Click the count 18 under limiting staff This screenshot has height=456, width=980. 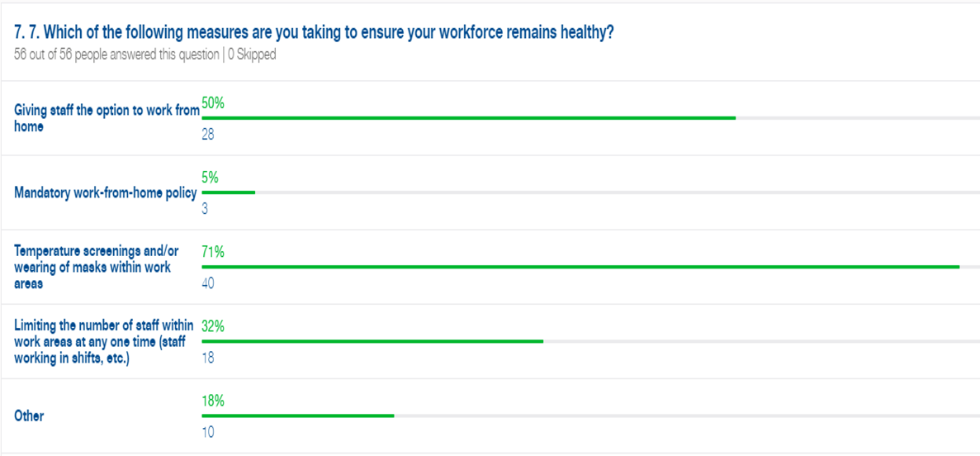[x=208, y=358]
